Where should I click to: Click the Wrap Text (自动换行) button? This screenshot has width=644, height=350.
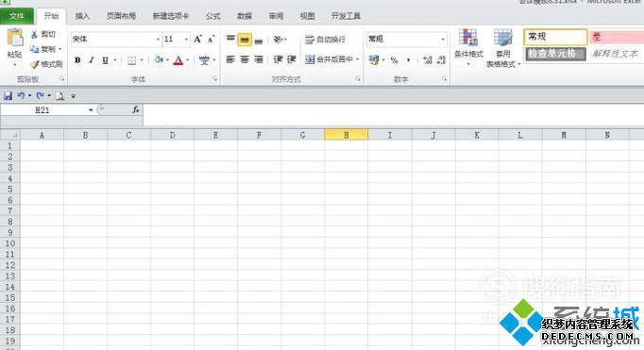[x=325, y=40]
